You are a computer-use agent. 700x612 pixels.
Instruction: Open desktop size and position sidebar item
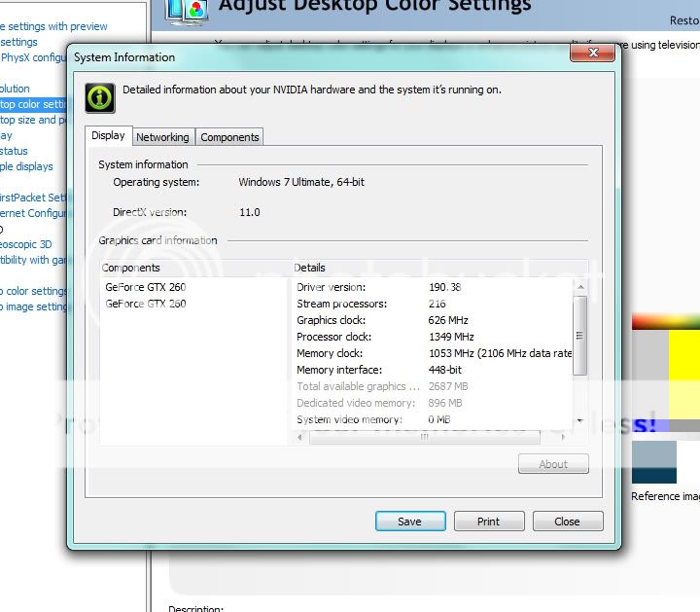33,120
